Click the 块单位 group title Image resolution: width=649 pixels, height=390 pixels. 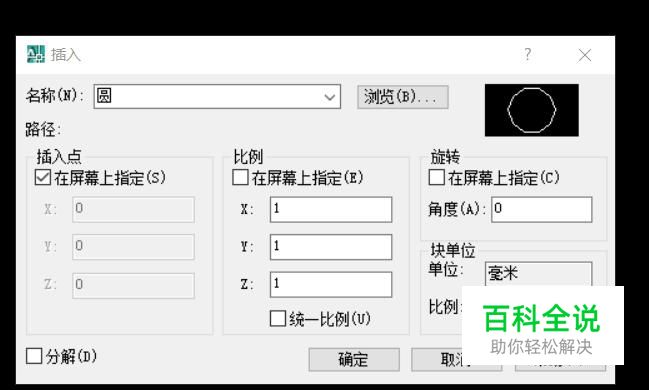452,250
